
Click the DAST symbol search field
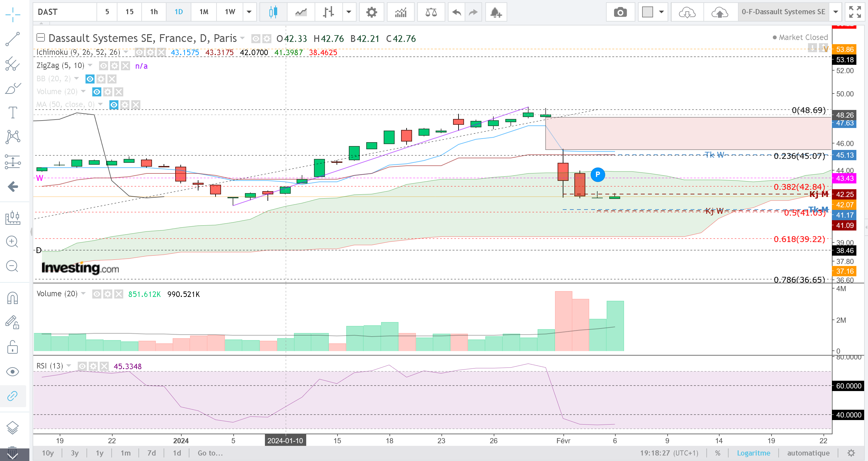tap(65, 12)
